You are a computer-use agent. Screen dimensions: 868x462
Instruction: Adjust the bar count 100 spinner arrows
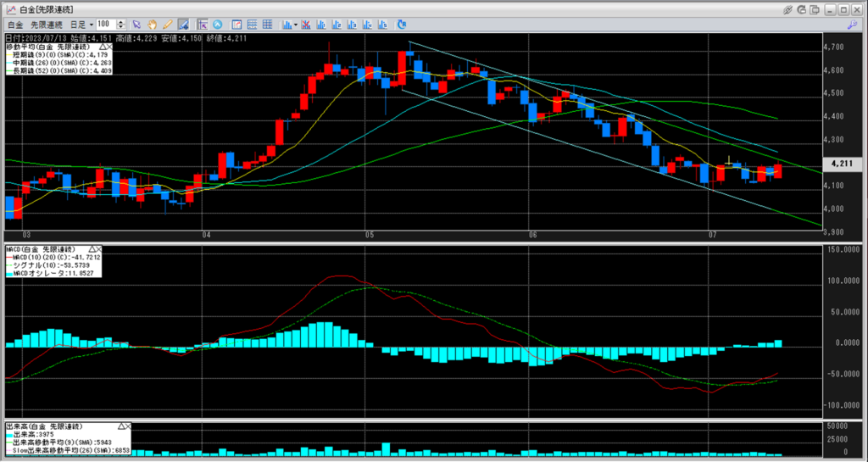pyautogui.click(x=120, y=25)
